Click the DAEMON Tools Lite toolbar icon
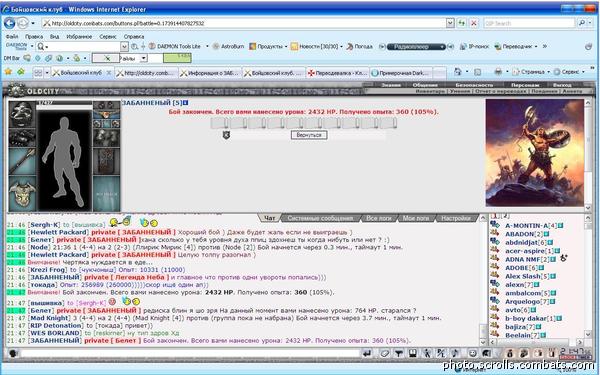Image resolution: width=600 pixels, height=375 pixels. pos(152,46)
